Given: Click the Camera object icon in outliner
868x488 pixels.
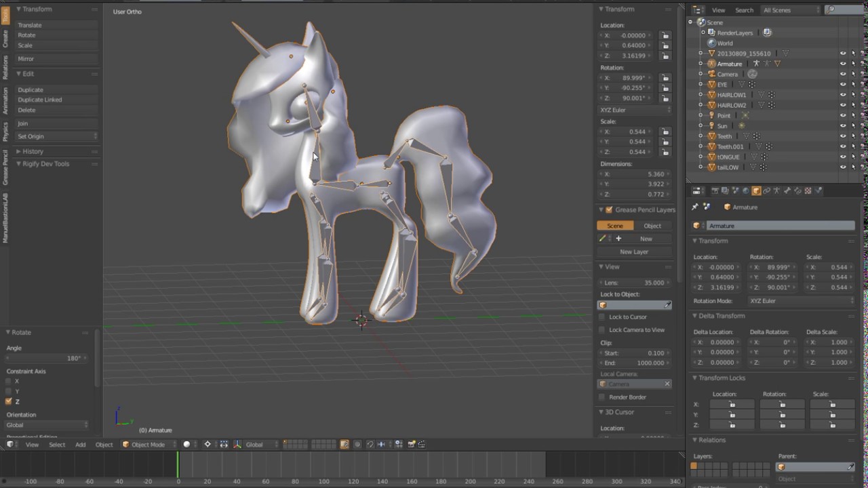Looking at the screenshot, I should click(x=712, y=74).
